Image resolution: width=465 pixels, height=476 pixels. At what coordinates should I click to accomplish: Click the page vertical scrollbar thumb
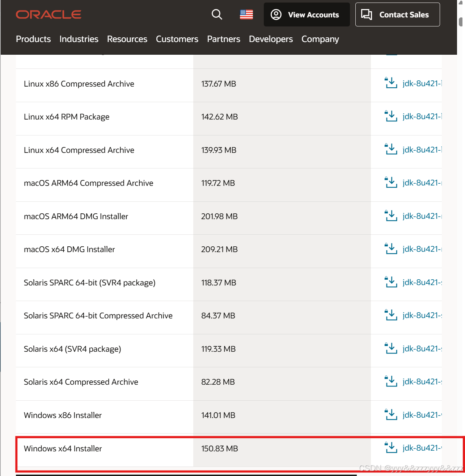point(461,22)
